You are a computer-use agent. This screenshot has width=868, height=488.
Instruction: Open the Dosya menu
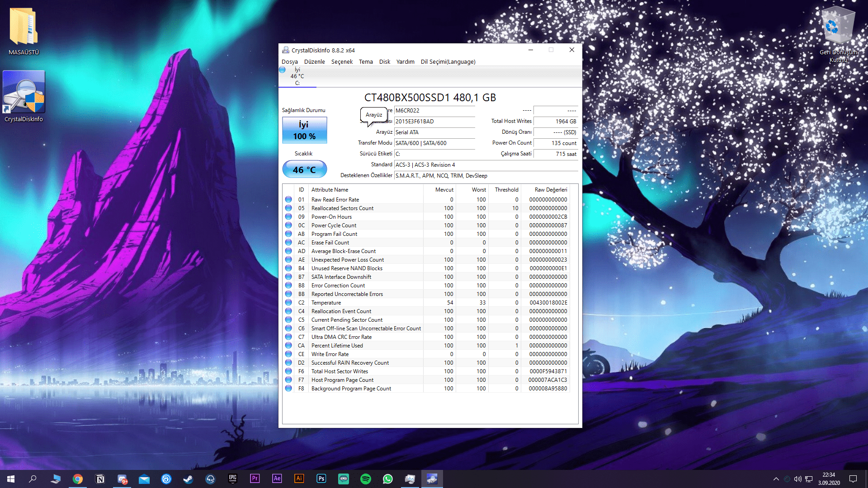point(289,62)
